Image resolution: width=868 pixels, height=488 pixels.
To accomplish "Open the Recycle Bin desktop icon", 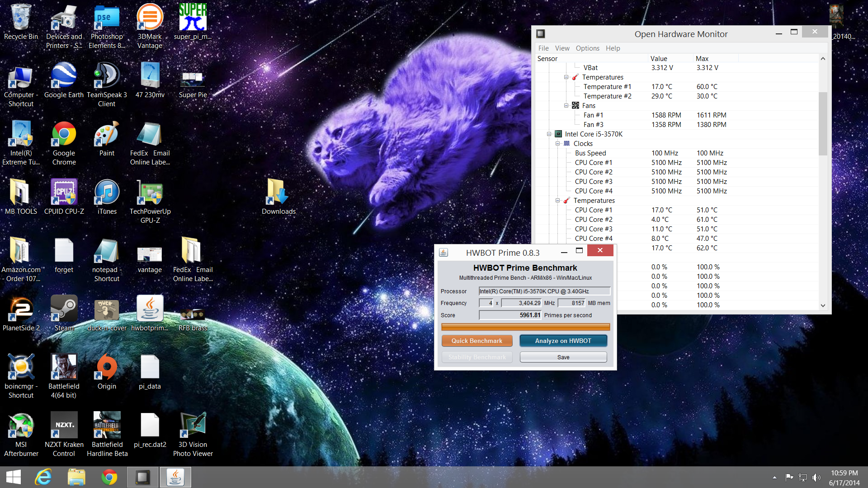I will click(x=21, y=22).
